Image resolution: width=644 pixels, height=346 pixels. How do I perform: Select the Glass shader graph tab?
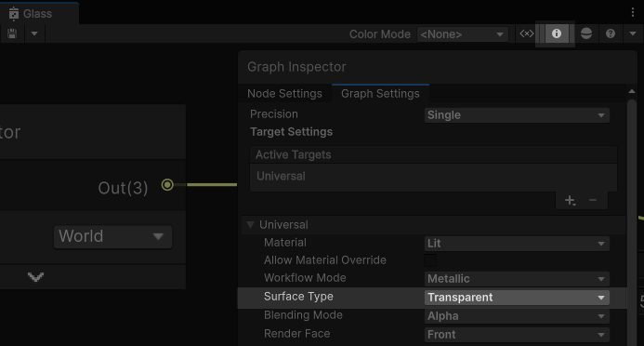click(39, 14)
